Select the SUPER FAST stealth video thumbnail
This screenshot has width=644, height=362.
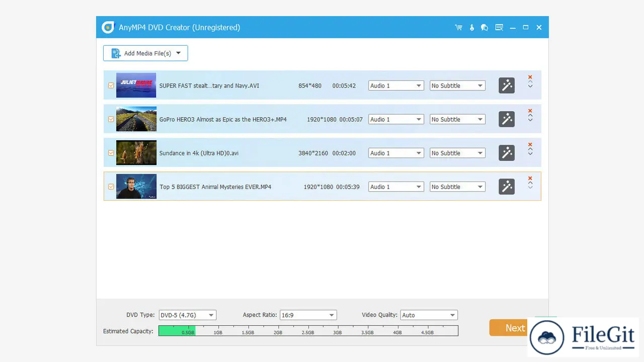coord(136,85)
